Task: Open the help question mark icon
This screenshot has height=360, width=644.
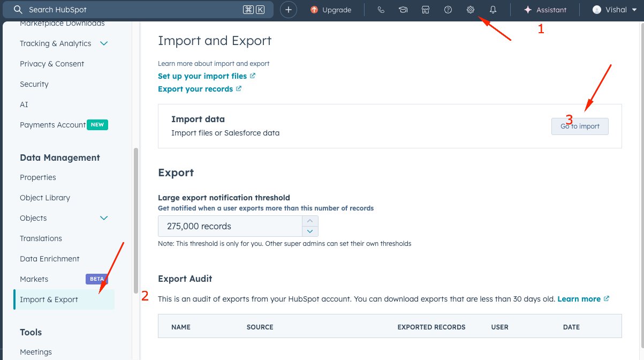Action: coord(448,9)
